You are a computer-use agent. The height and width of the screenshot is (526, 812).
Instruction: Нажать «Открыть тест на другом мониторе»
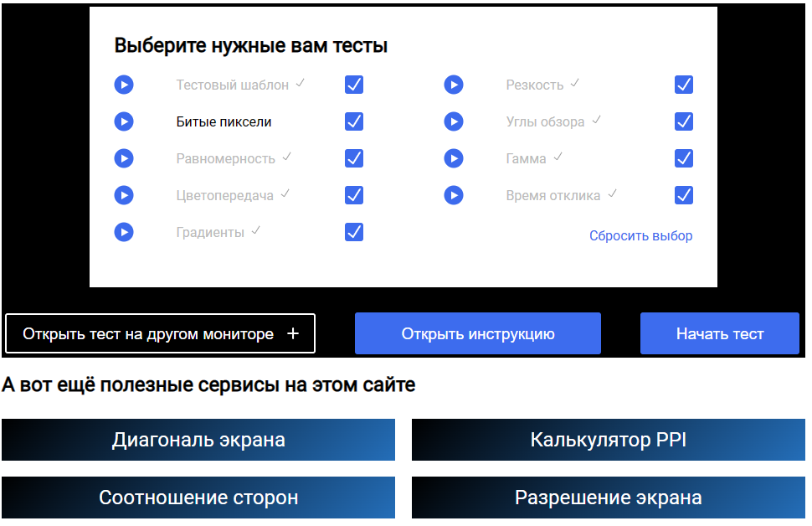click(160, 333)
